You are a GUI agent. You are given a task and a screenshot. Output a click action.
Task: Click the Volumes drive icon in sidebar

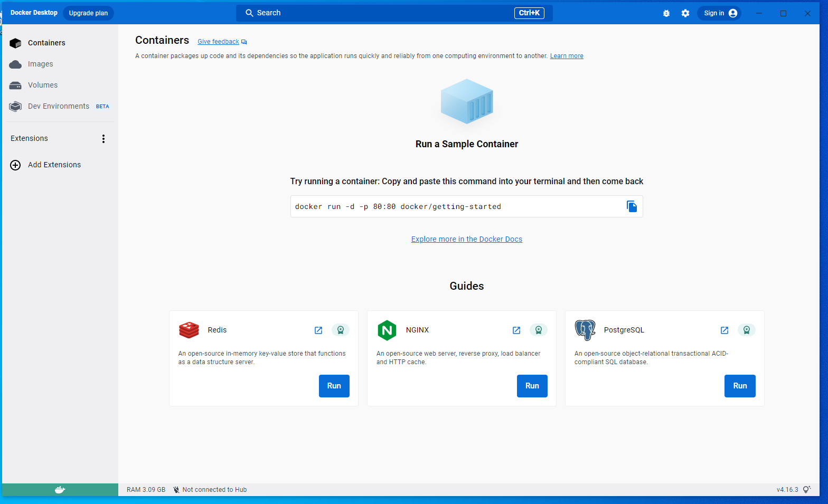tap(15, 85)
